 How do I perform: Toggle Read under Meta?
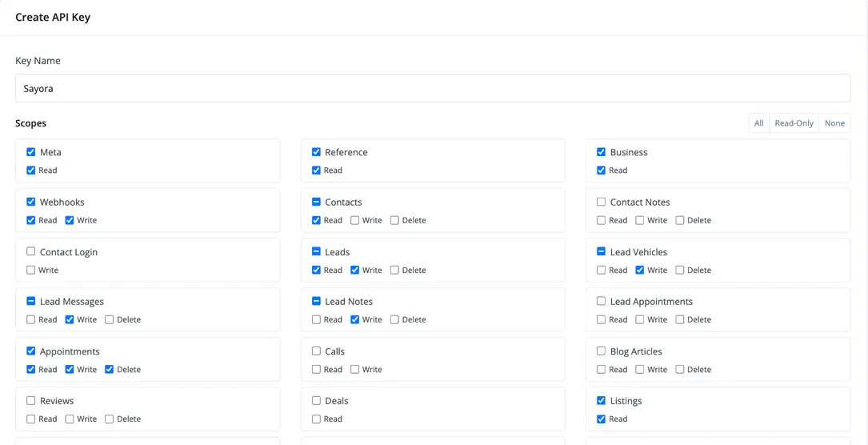(x=31, y=170)
